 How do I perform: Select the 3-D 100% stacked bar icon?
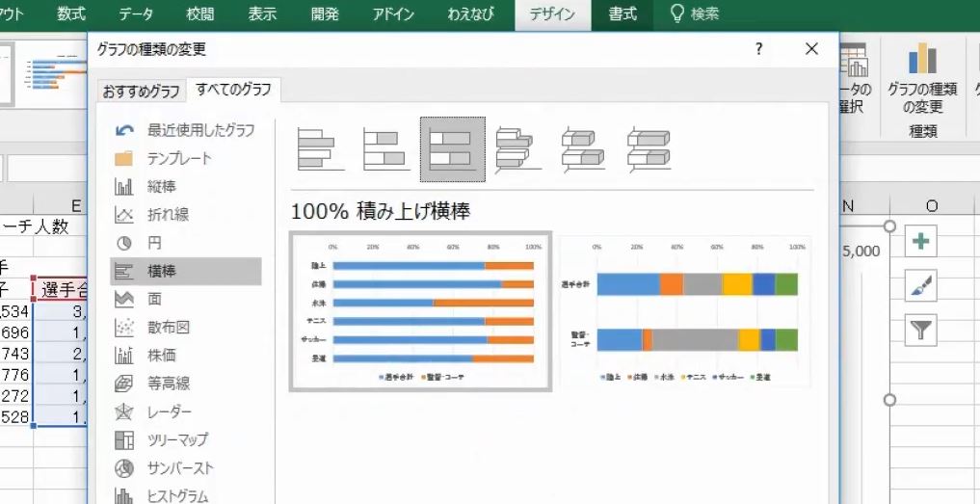tap(649, 149)
